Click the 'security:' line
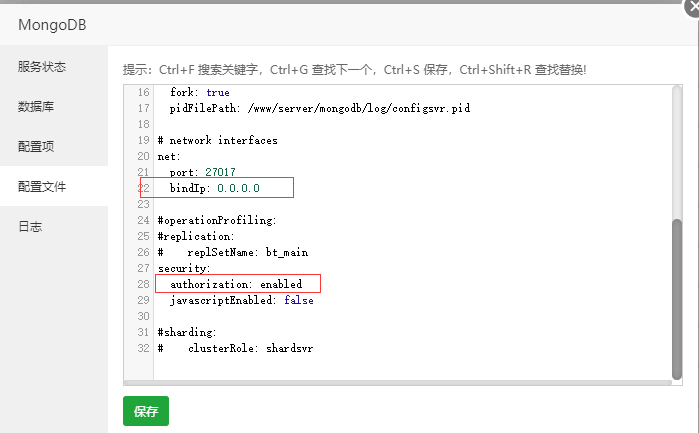 184,268
